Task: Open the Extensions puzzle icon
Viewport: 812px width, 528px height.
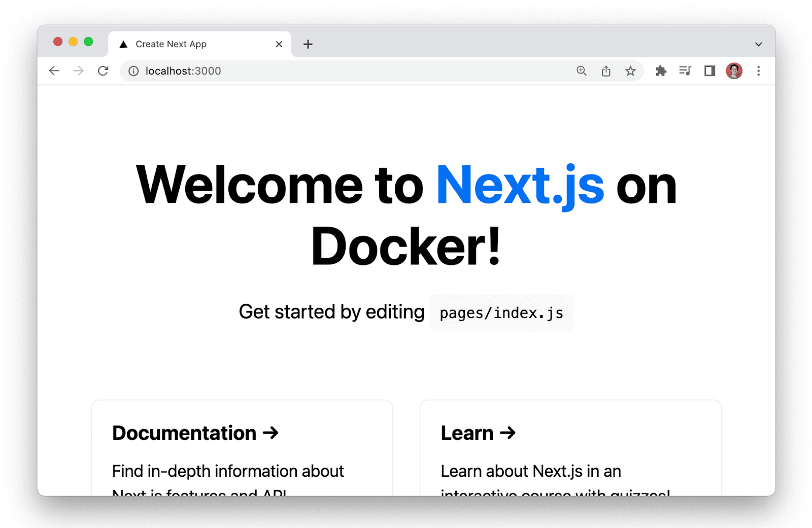Action: click(x=661, y=71)
